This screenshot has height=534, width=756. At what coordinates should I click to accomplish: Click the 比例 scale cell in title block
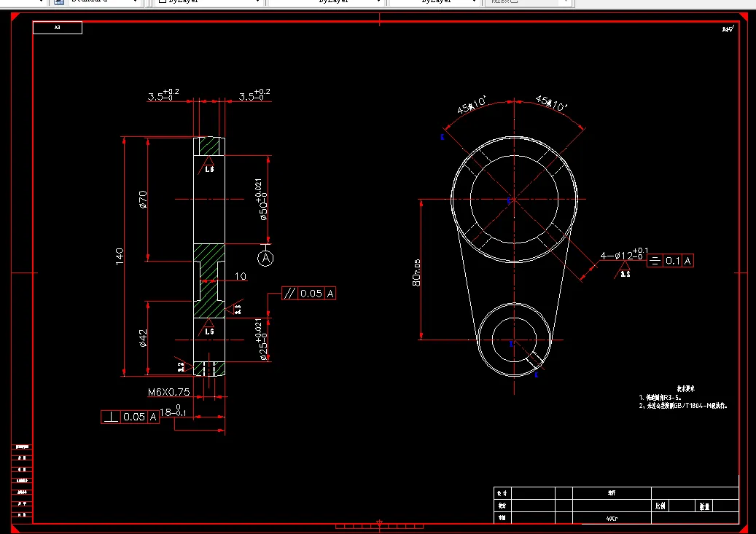point(660,506)
